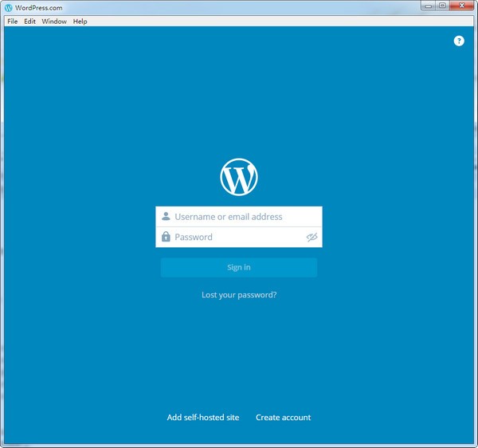Click the help question mark icon
478x448 pixels.
click(459, 41)
